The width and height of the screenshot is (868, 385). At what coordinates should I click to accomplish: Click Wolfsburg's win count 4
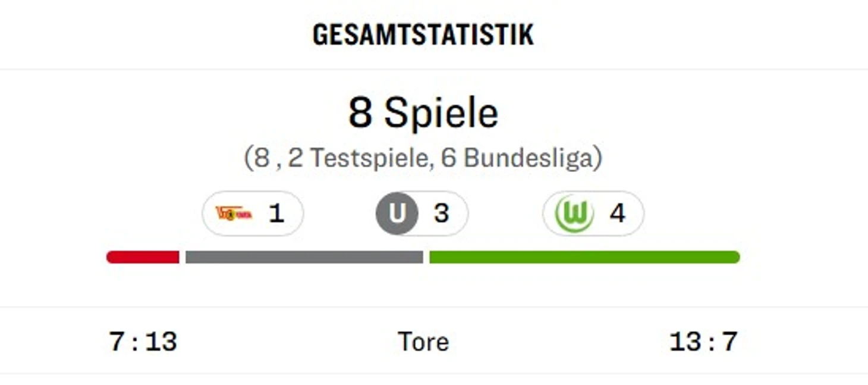pyautogui.click(x=618, y=214)
